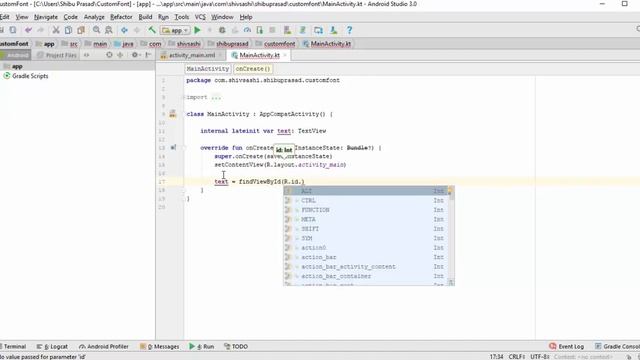This screenshot has width=640, height=360.
Task: Expand the Gradle Scripts tree node
Action: click(26, 76)
